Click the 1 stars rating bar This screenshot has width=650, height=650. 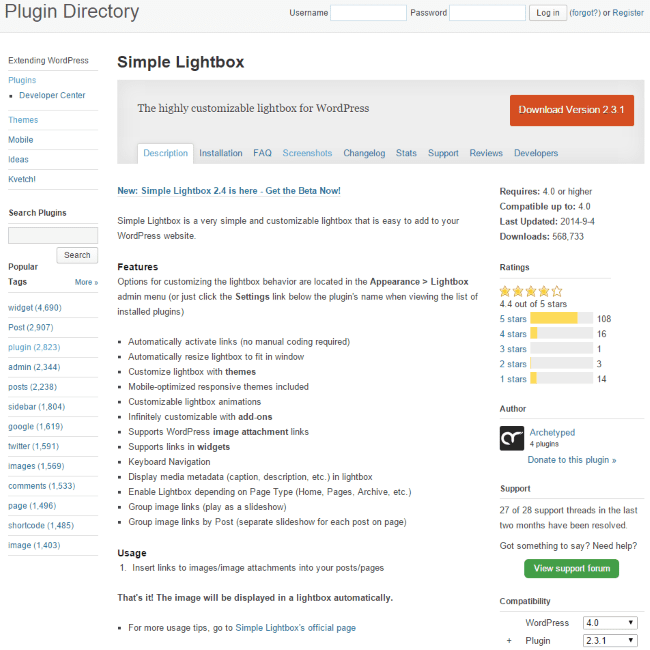561,379
